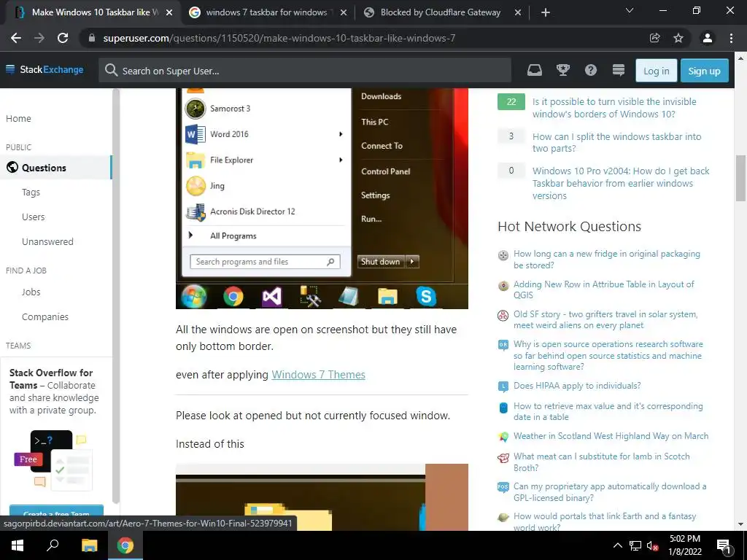This screenshot has width=747, height=560.
Task: Open network icon in system tray
Action: pos(635,545)
